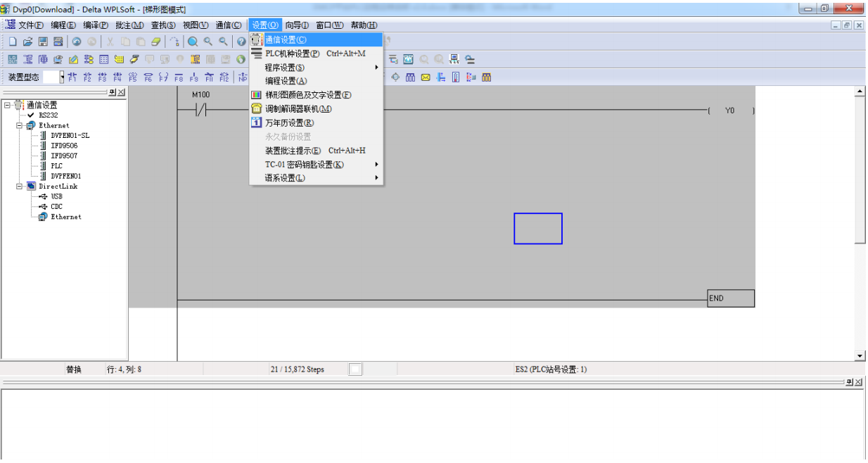Click the Cut scissors icon
This screenshot has height=463, width=868.
tap(110, 42)
